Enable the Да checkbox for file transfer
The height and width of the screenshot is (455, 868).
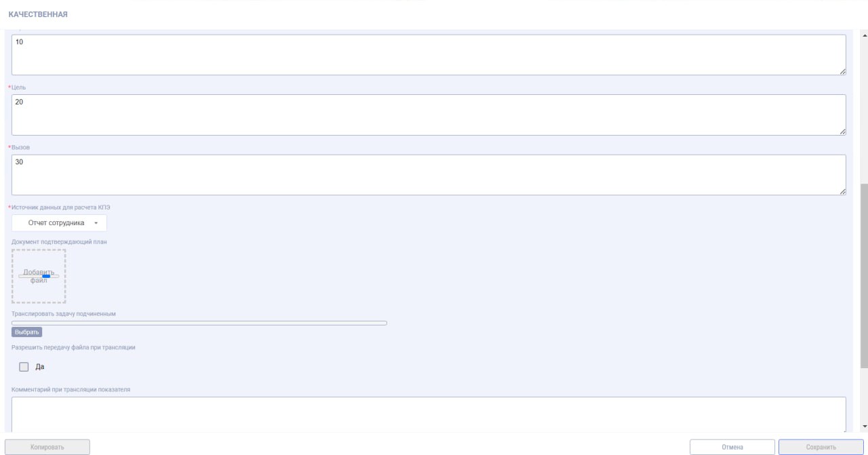coord(24,367)
